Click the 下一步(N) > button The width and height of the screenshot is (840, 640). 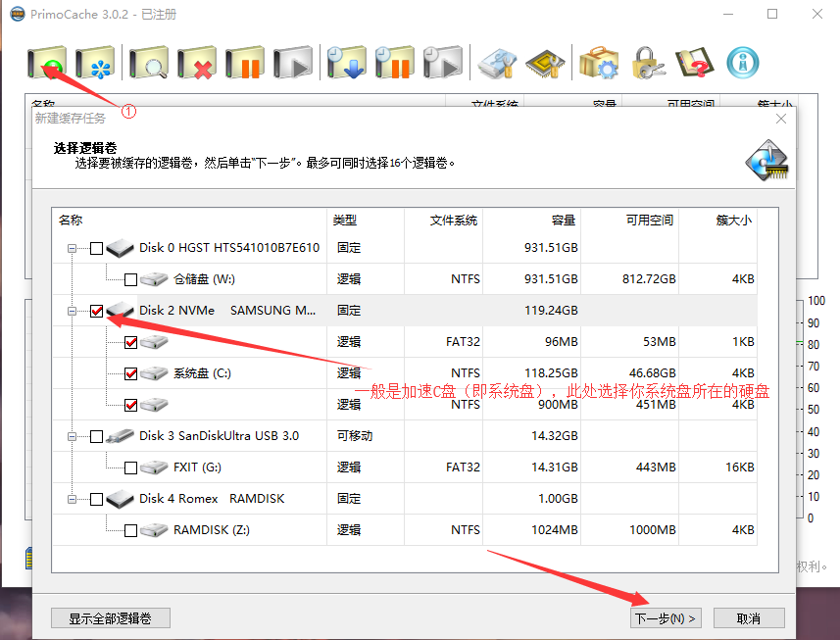click(x=666, y=618)
